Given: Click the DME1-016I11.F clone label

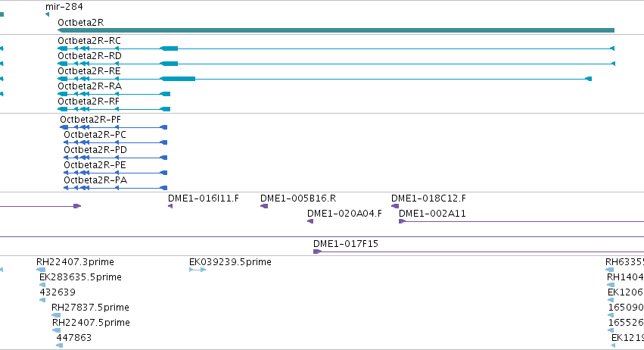Looking at the screenshot, I should [204, 198].
